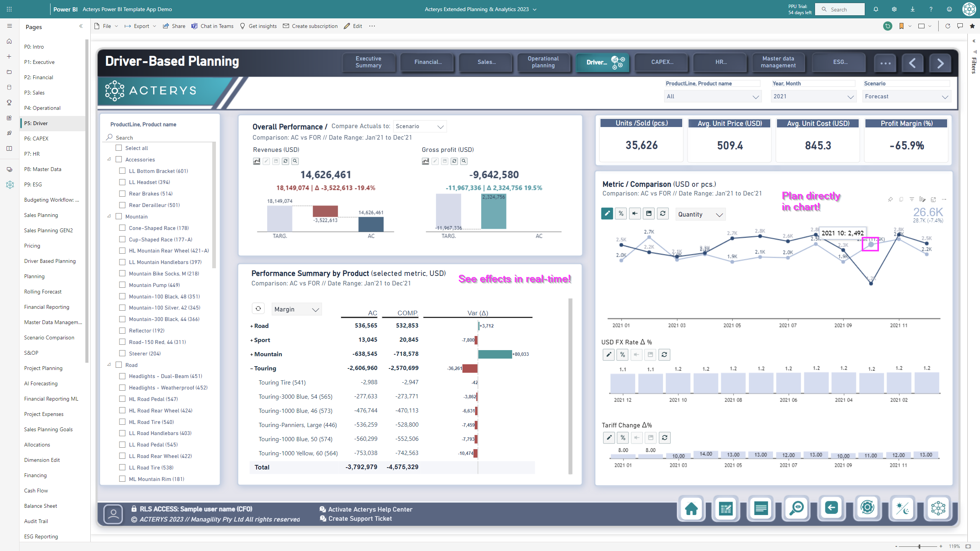Go to the Executive Summary page tab

368,62
